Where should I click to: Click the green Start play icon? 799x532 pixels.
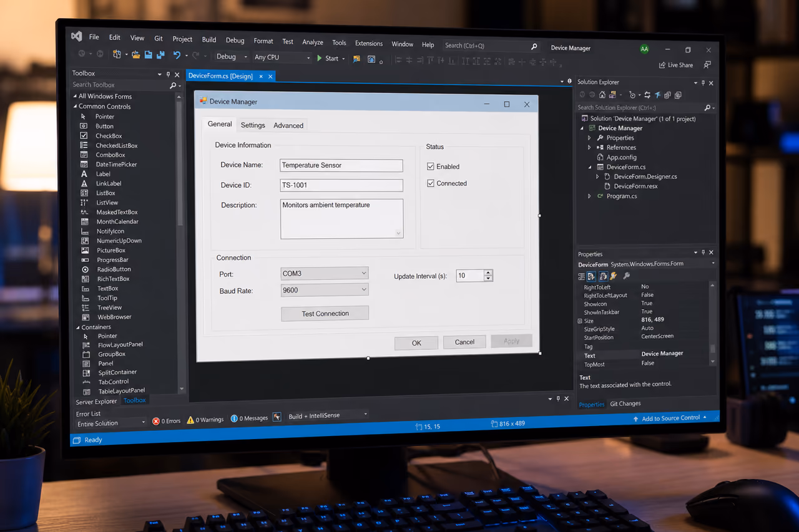pos(319,58)
